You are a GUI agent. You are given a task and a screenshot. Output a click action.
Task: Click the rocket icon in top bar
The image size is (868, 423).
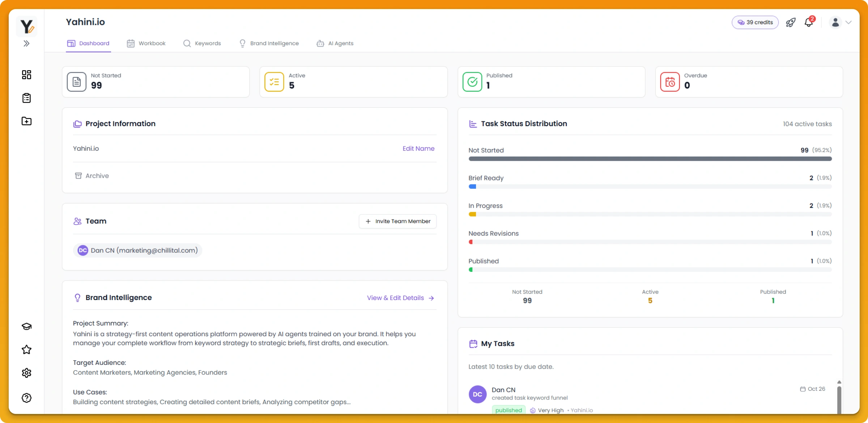[791, 22]
